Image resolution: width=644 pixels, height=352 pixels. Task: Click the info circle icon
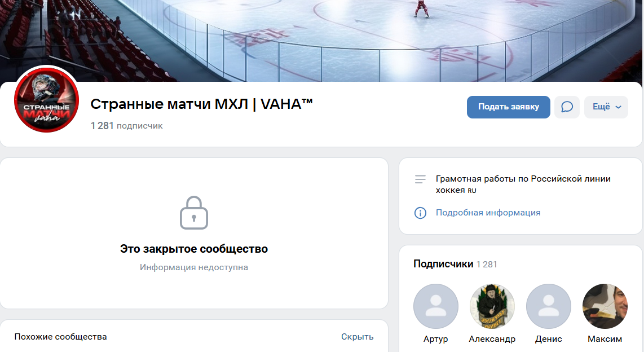click(420, 213)
